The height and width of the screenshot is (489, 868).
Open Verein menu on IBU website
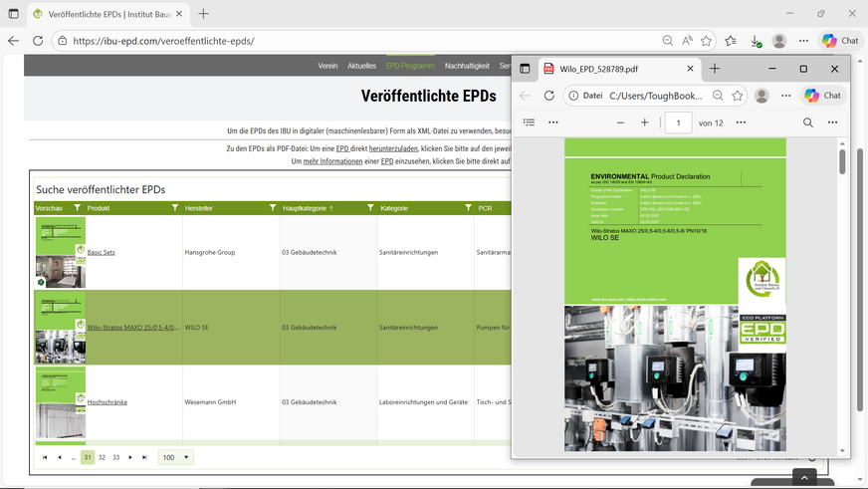coord(327,66)
